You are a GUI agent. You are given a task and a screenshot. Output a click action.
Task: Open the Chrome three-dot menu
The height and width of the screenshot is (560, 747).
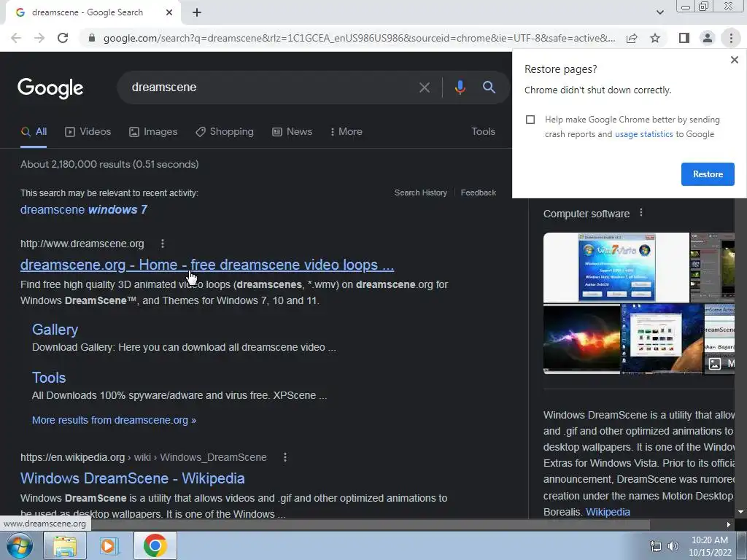coord(731,38)
